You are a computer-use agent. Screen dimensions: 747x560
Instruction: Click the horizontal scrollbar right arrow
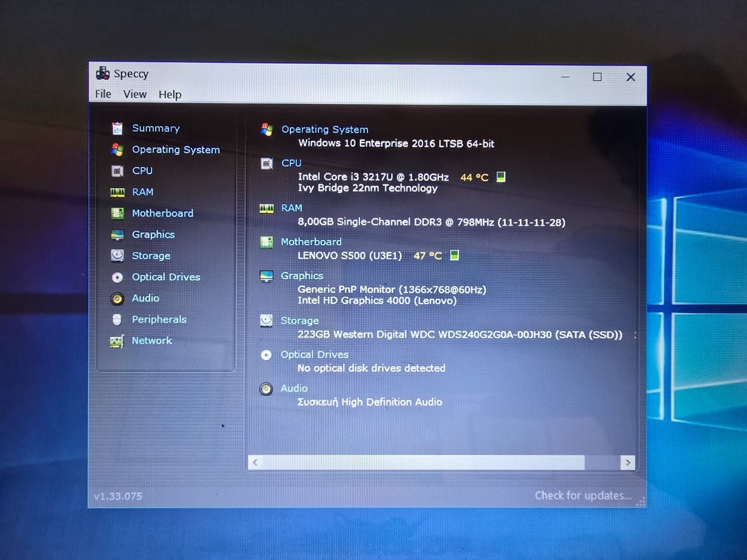pyautogui.click(x=628, y=463)
